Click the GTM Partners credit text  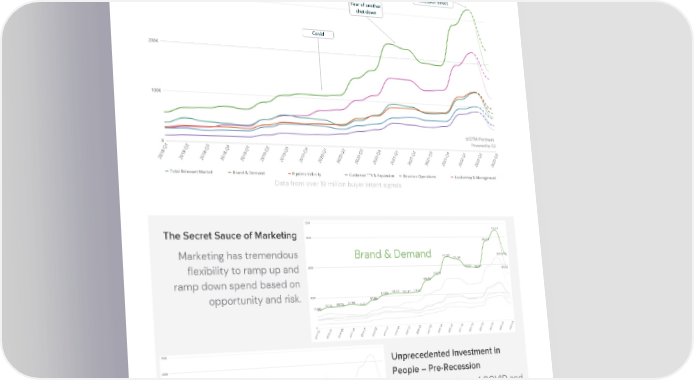pyautogui.click(x=480, y=139)
